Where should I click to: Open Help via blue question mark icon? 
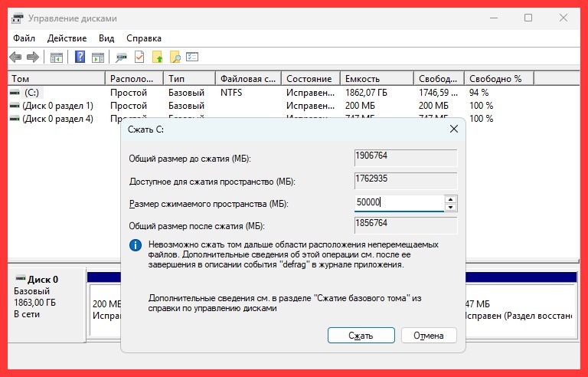[x=80, y=57]
